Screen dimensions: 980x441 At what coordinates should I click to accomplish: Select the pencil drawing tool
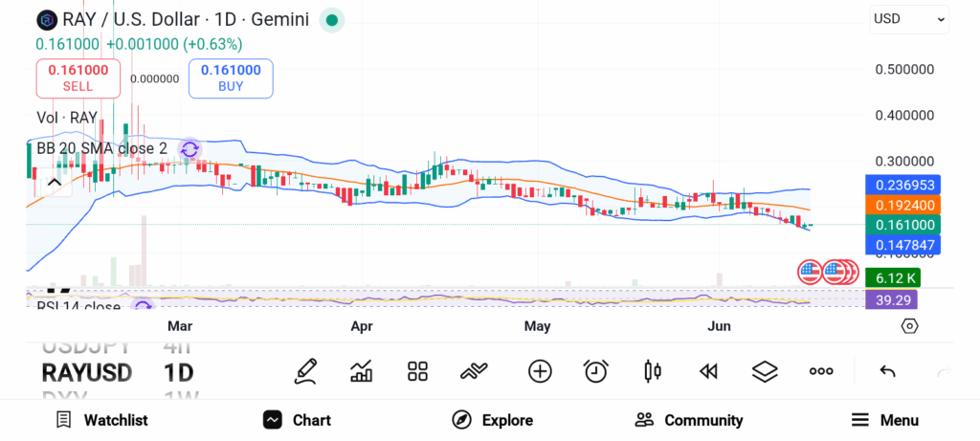(x=306, y=371)
